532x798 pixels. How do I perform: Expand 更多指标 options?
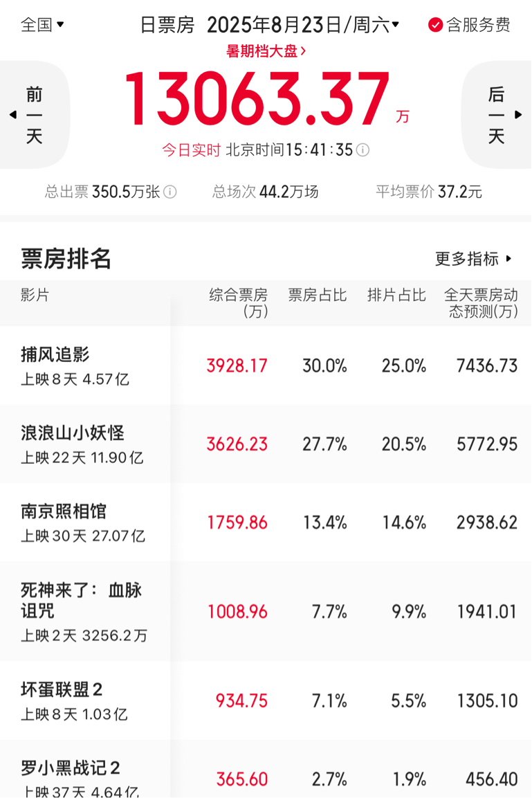pos(473,259)
